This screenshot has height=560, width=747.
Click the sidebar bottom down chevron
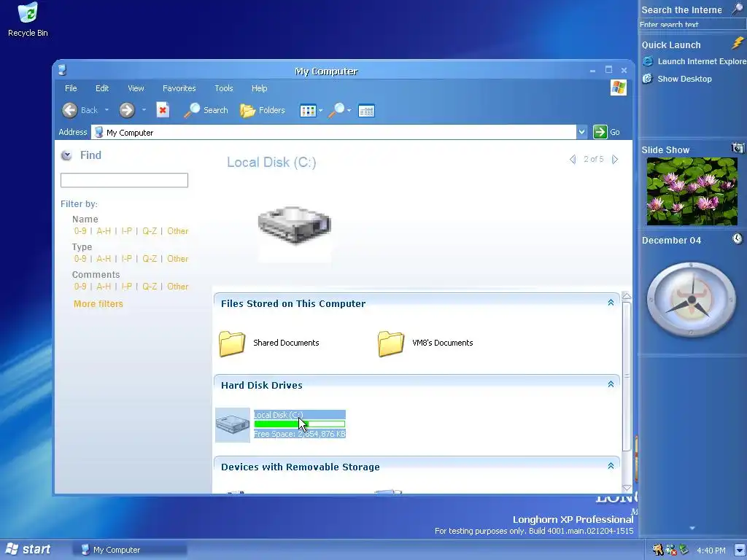pos(692,528)
